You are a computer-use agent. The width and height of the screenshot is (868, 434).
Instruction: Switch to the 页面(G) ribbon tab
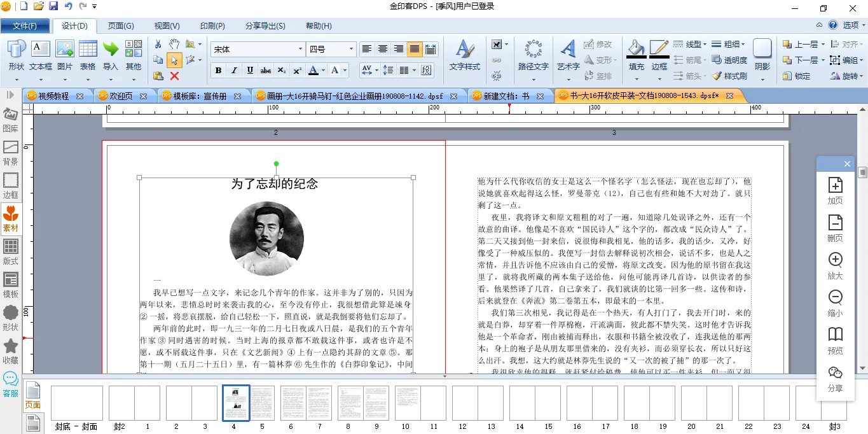[121, 26]
